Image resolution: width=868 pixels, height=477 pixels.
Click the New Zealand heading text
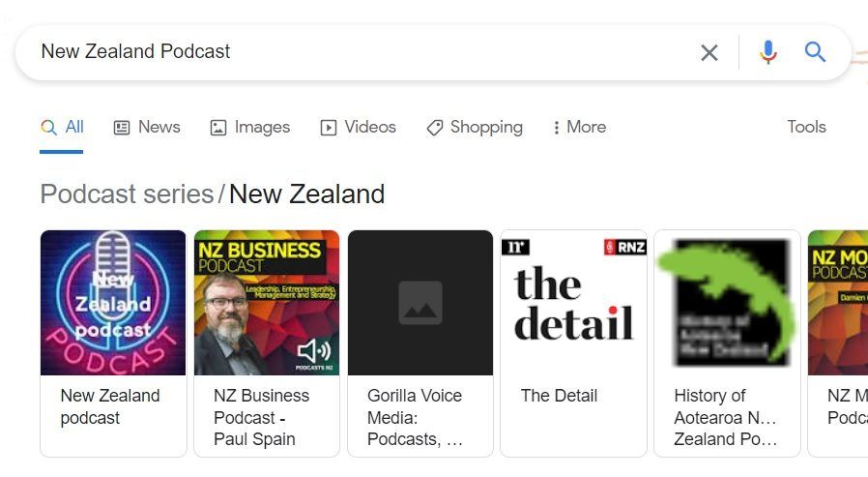[x=306, y=194]
